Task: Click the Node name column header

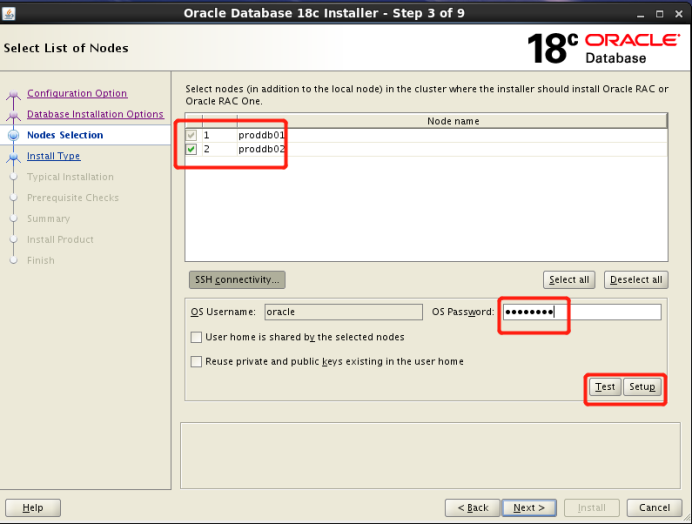Action: coord(453,121)
